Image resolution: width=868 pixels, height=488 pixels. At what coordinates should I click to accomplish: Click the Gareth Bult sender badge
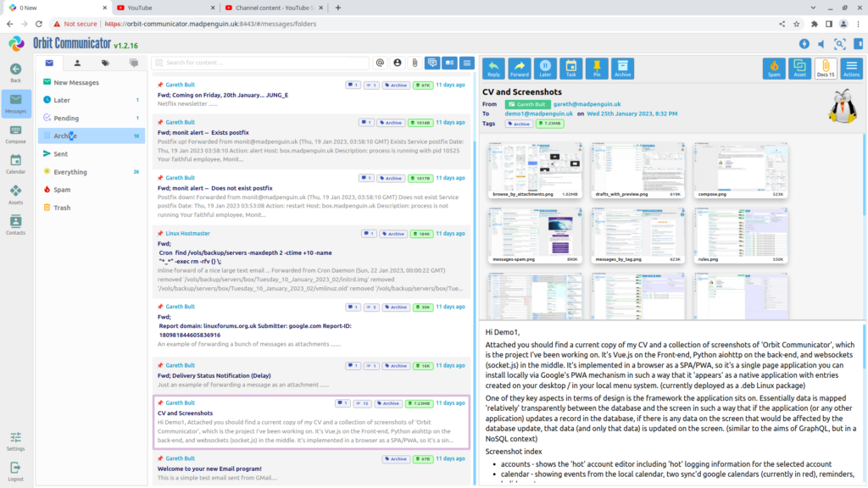(x=527, y=104)
